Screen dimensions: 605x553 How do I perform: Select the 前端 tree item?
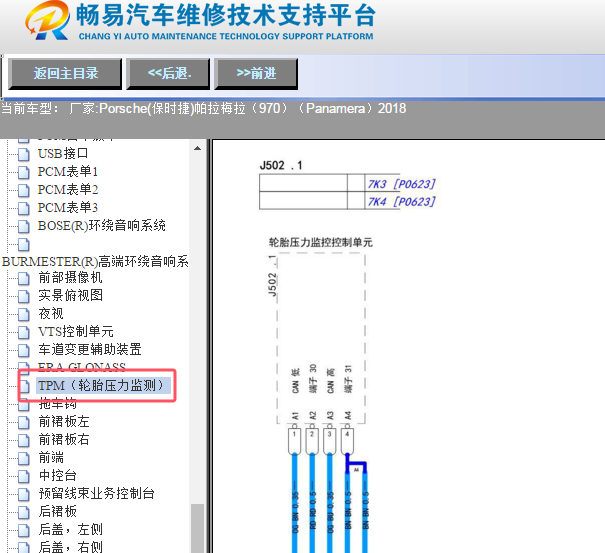[51, 458]
